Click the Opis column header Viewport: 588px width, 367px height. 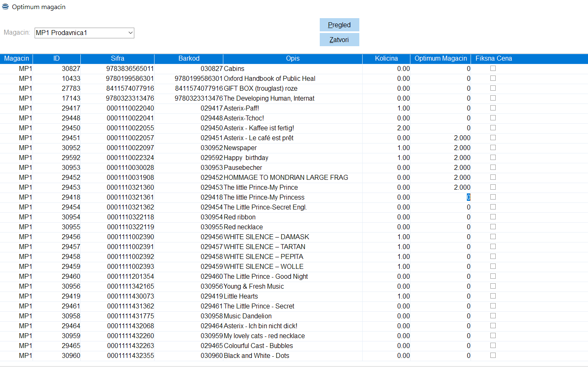(293, 59)
